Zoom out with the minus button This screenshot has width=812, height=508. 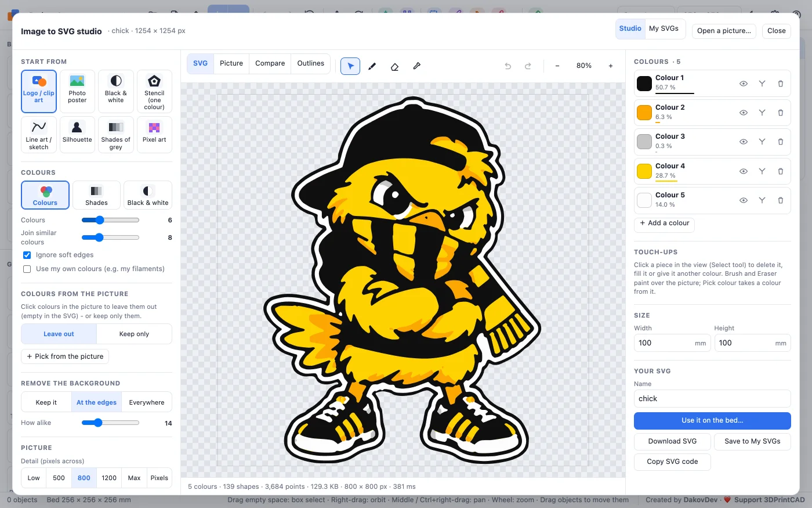point(557,66)
